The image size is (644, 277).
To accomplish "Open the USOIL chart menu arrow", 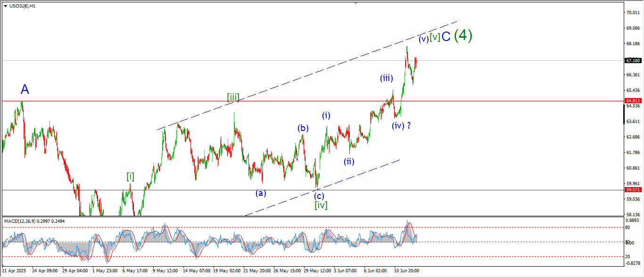I will click(x=5, y=6).
